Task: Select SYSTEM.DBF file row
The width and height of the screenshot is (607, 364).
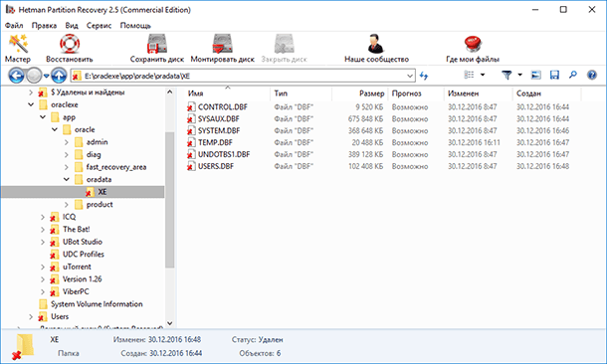Action: pos(379,130)
